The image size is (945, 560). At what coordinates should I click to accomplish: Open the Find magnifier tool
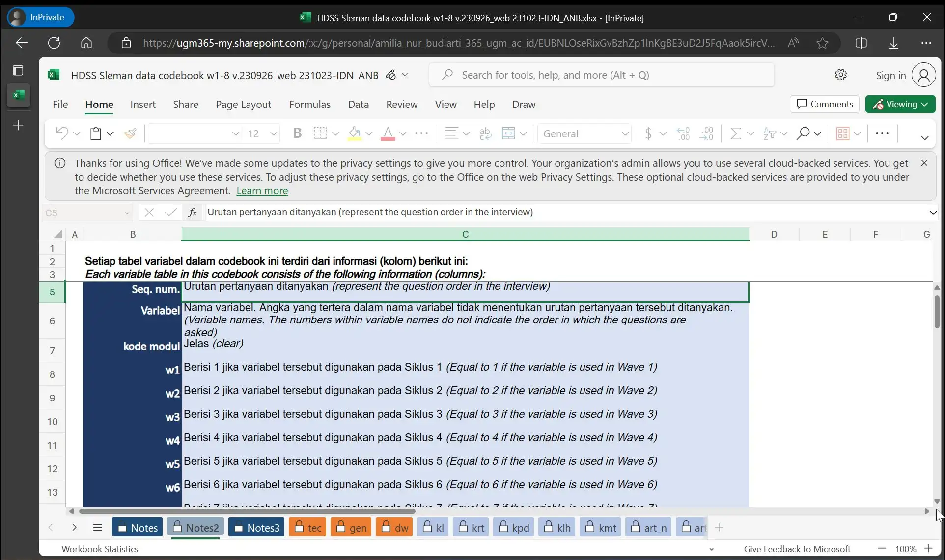pyautogui.click(x=803, y=133)
